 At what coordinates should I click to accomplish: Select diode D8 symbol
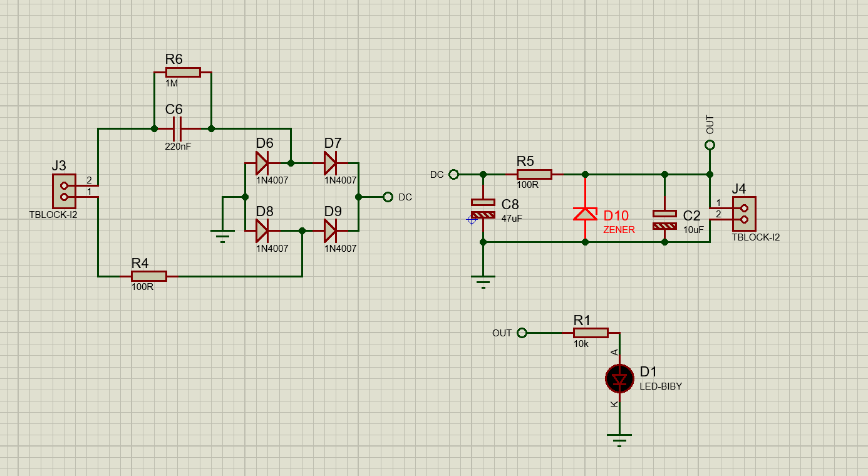262,231
